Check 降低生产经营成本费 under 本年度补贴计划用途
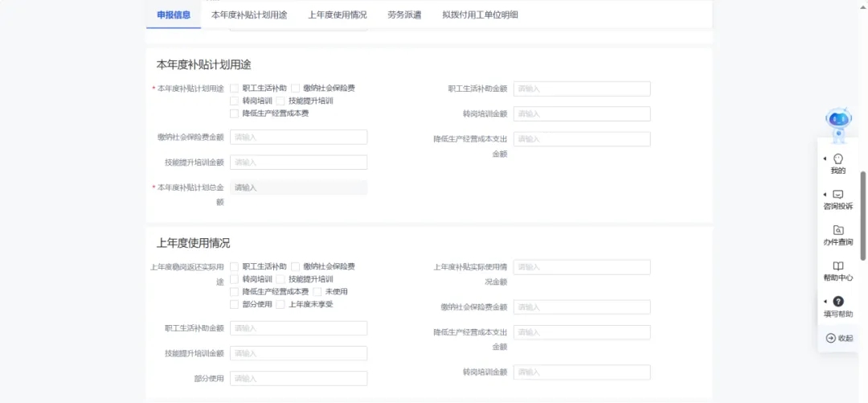The width and height of the screenshot is (868, 403). coord(235,113)
